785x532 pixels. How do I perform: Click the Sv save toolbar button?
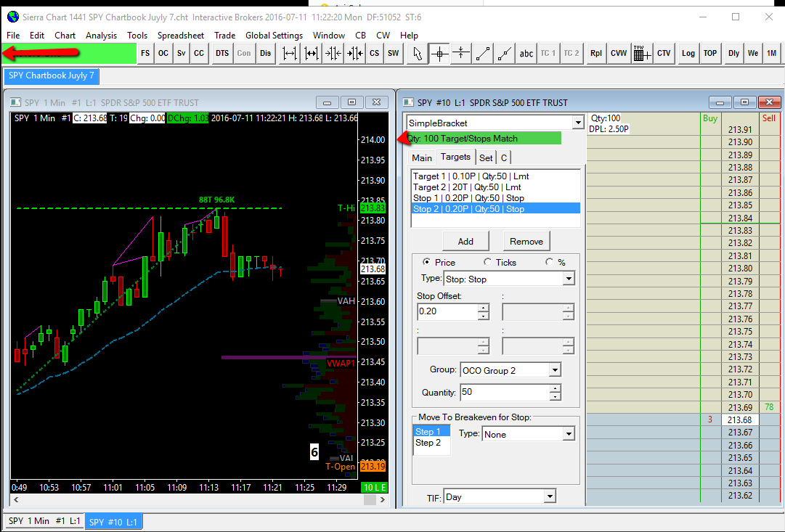182,53
